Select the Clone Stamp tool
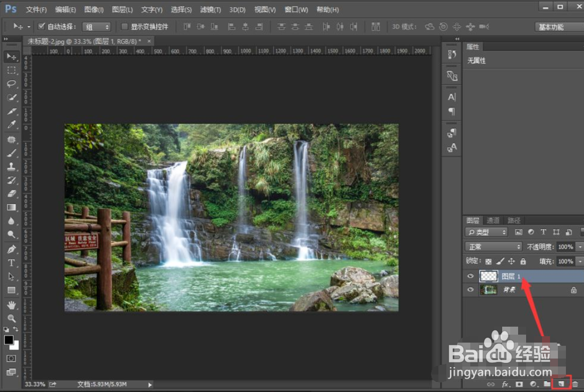The width and height of the screenshot is (584, 392). pos(11,166)
